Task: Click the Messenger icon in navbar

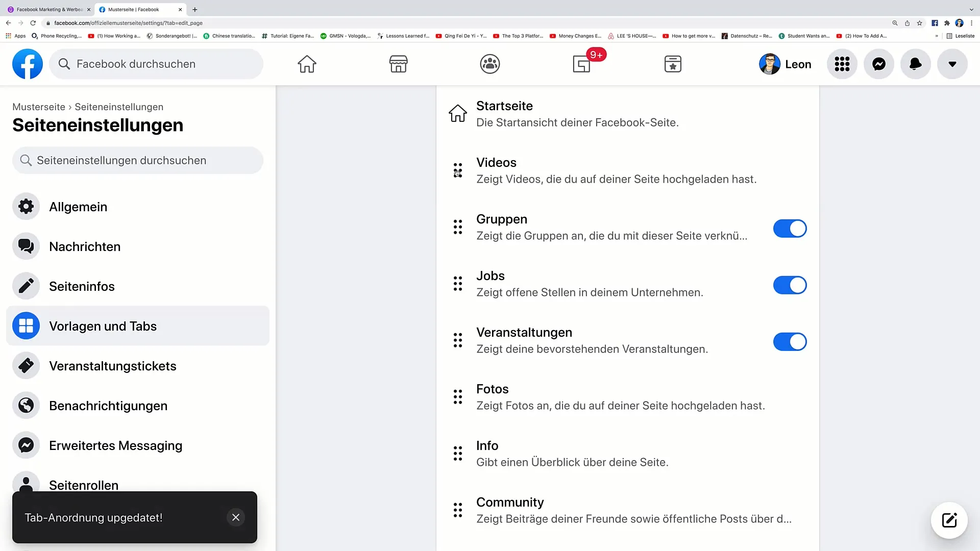Action: pos(878,63)
